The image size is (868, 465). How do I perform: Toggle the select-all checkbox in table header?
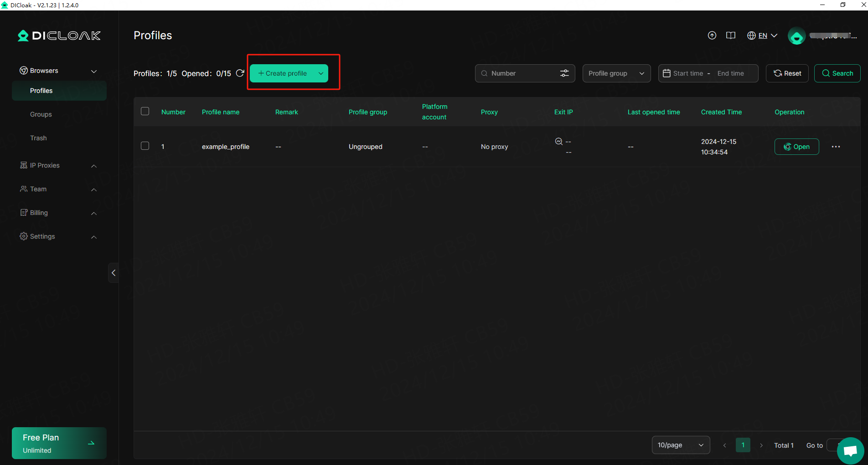pyautogui.click(x=145, y=112)
